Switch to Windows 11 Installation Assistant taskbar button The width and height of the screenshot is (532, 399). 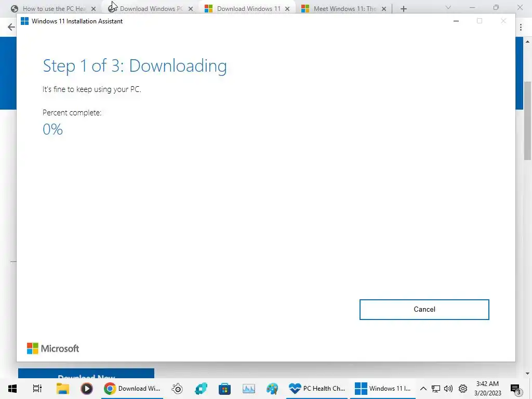tap(383, 389)
